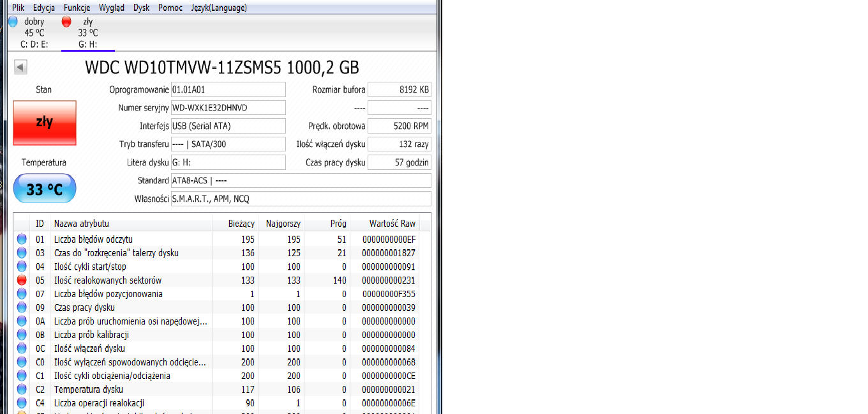
Task: Click the Litera dysku field G: H:
Action: tap(228, 162)
